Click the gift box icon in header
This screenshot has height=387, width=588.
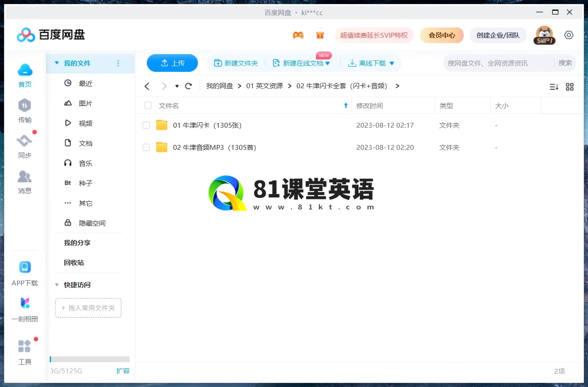click(320, 35)
